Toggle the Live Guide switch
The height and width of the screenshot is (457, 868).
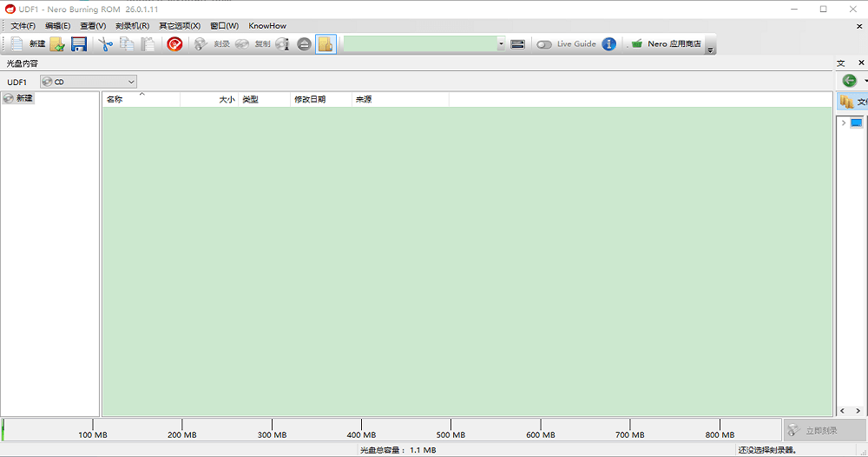(544, 44)
